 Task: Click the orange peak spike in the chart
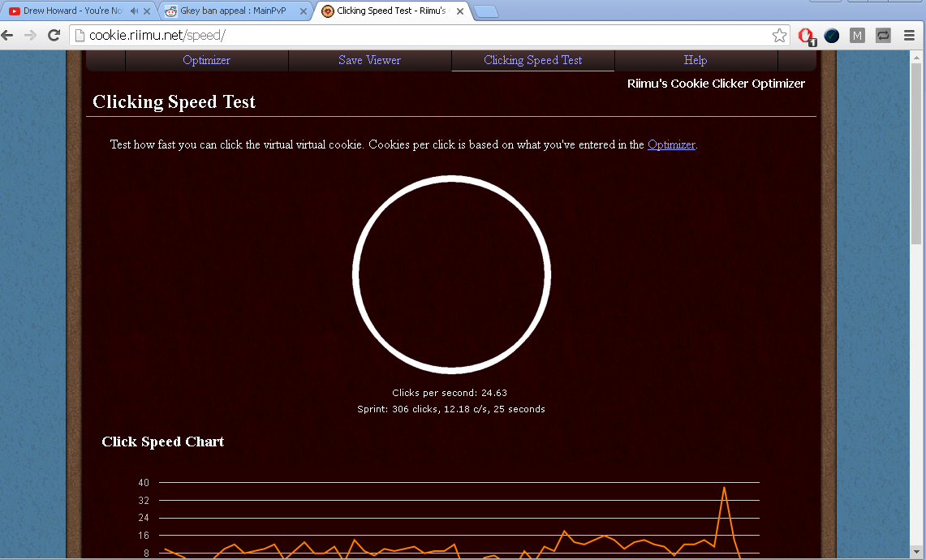724,489
